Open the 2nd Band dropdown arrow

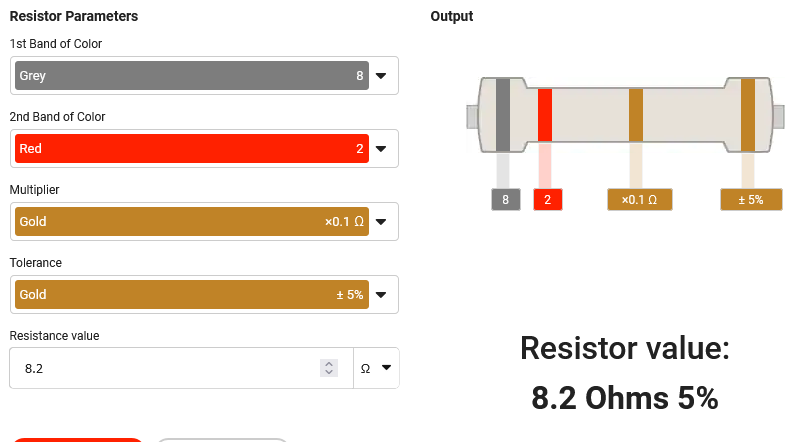click(x=381, y=149)
